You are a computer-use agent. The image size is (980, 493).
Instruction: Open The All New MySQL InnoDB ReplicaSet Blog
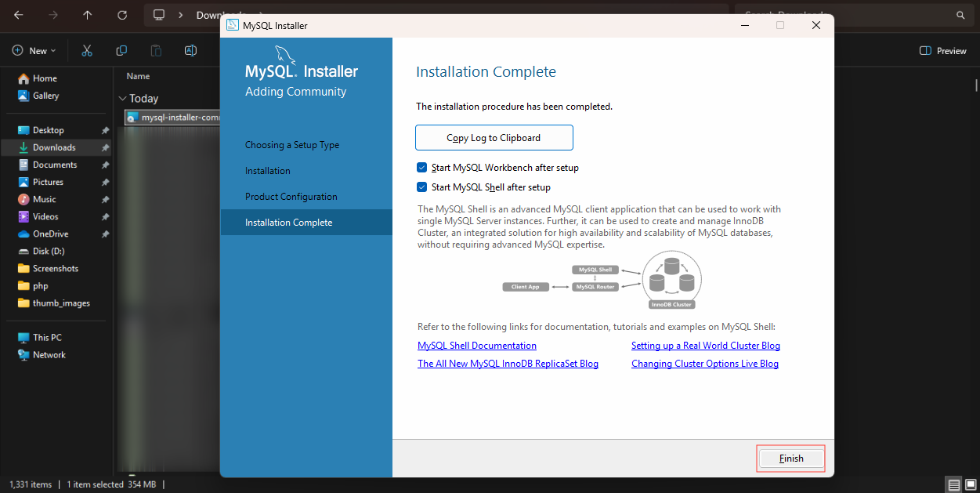(x=508, y=364)
